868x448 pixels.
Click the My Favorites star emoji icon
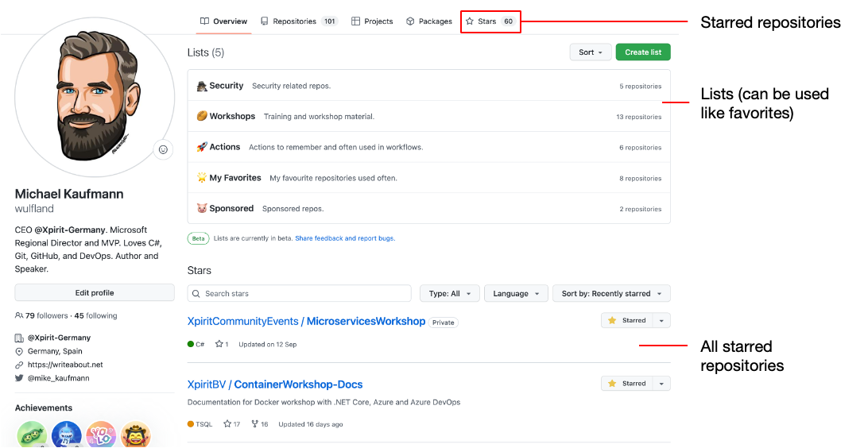[202, 178]
